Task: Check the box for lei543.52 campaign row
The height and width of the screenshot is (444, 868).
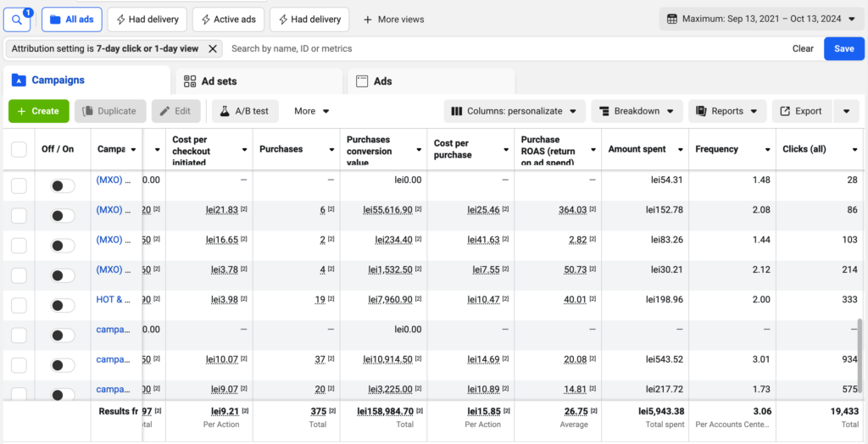Action: (x=19, y=365)
